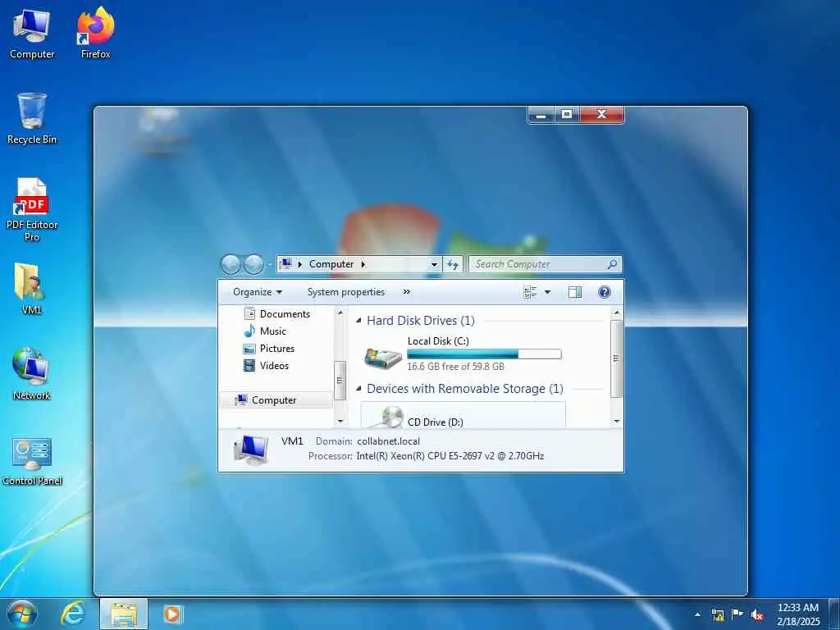Click the navigation pane scroll-up arrow

[340, 313]
